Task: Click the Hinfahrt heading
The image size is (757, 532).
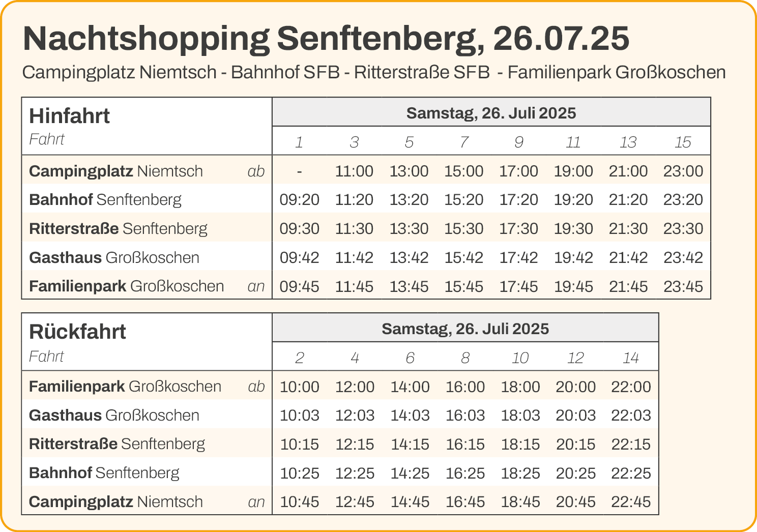Action: [x=69, y=116]
